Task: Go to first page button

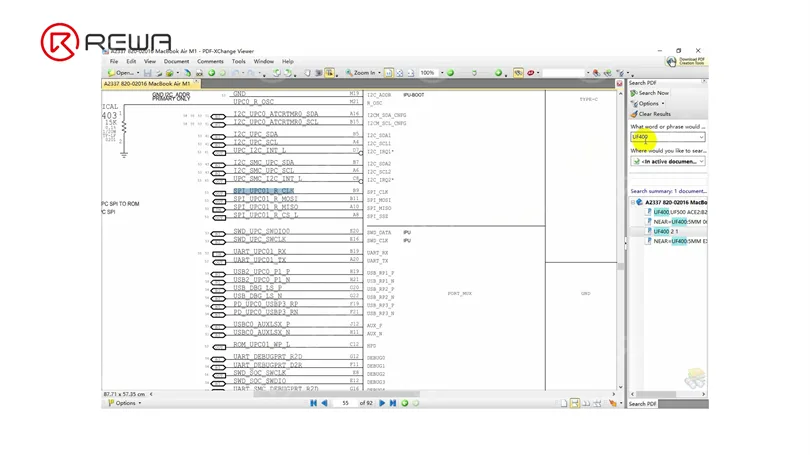Action: click(314, 403)
